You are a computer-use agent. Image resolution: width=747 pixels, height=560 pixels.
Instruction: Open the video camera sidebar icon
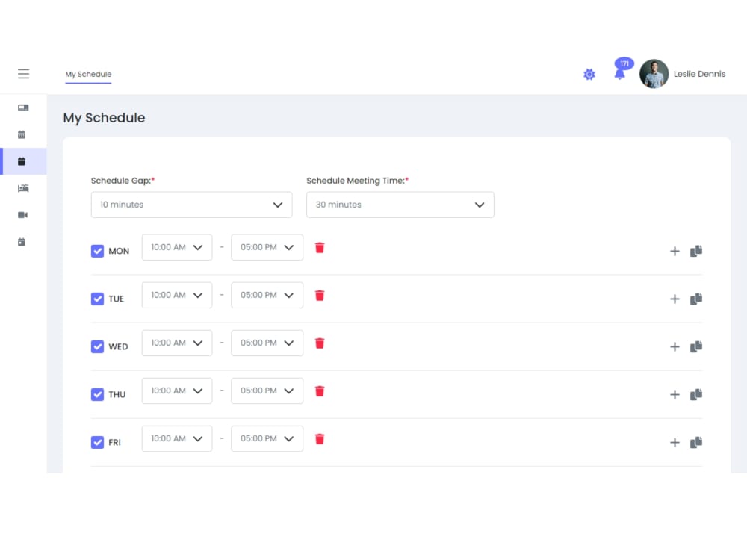(x=22, y=215)
